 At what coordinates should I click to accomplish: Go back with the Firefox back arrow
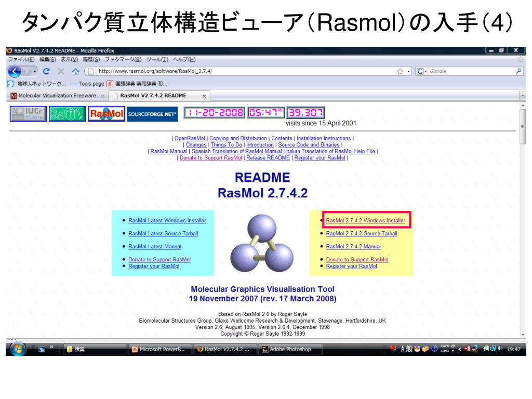[15, 71]
